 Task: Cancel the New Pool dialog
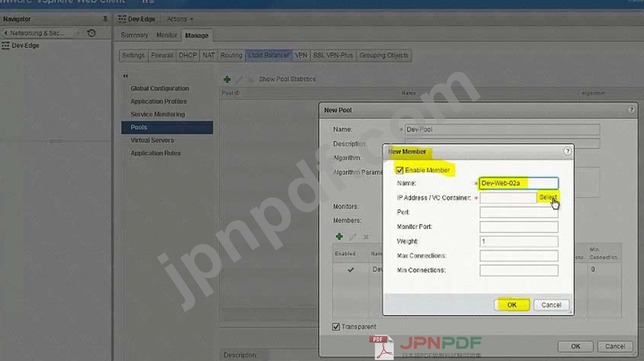click(615, 346)
